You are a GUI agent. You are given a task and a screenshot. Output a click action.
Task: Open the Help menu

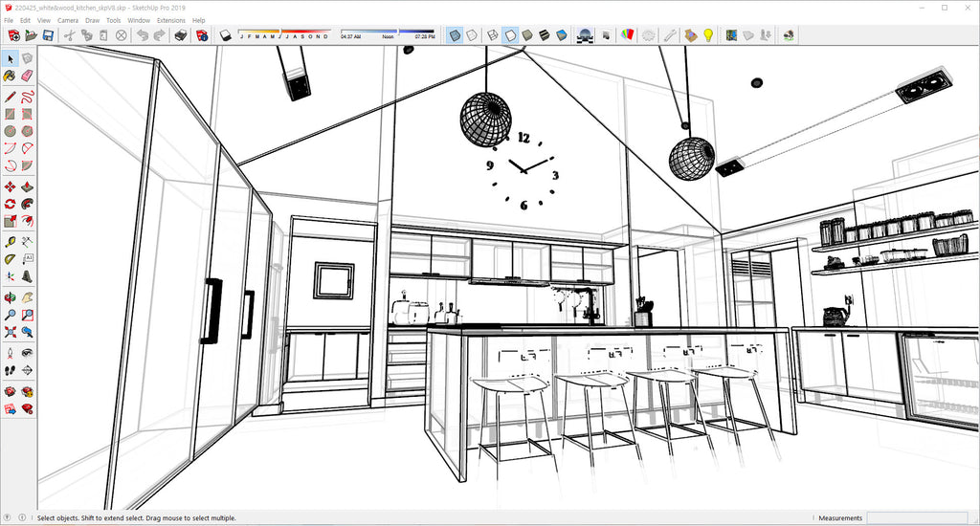199,20
